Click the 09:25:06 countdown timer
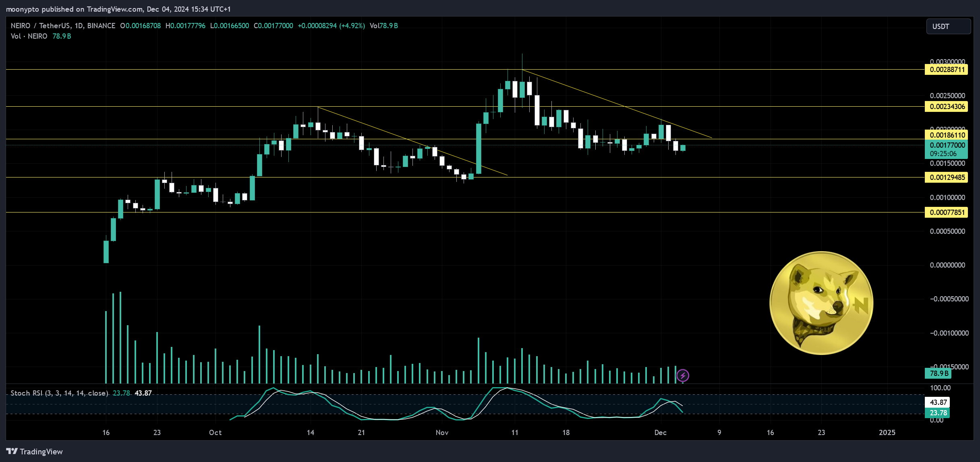980x462 pixels. 943,154
